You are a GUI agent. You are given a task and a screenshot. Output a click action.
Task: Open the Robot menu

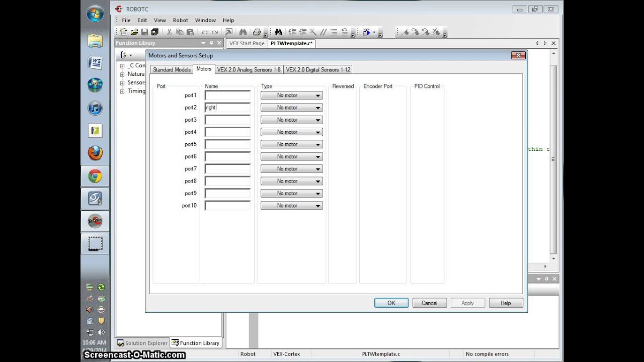pyautogui.click(x=181, y=21)
